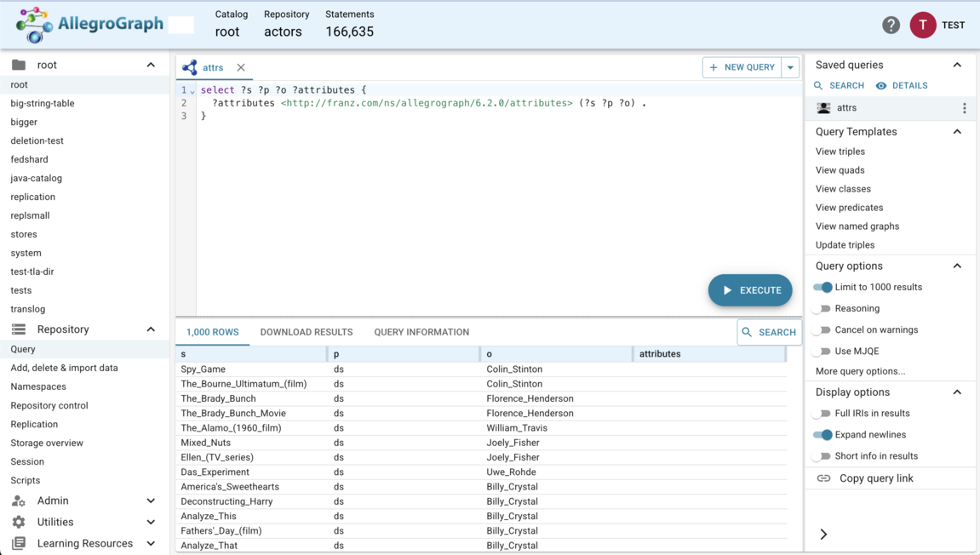Open the help question mark icon
This screenshot has height=555, width=980.
tap(891, 26)
